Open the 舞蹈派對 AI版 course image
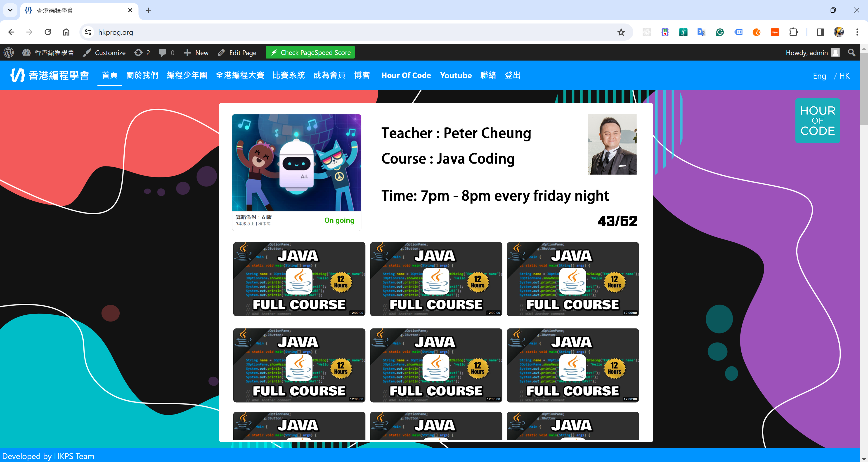The image size is (868, 462). pyautogui.click(x=296, y=163)
